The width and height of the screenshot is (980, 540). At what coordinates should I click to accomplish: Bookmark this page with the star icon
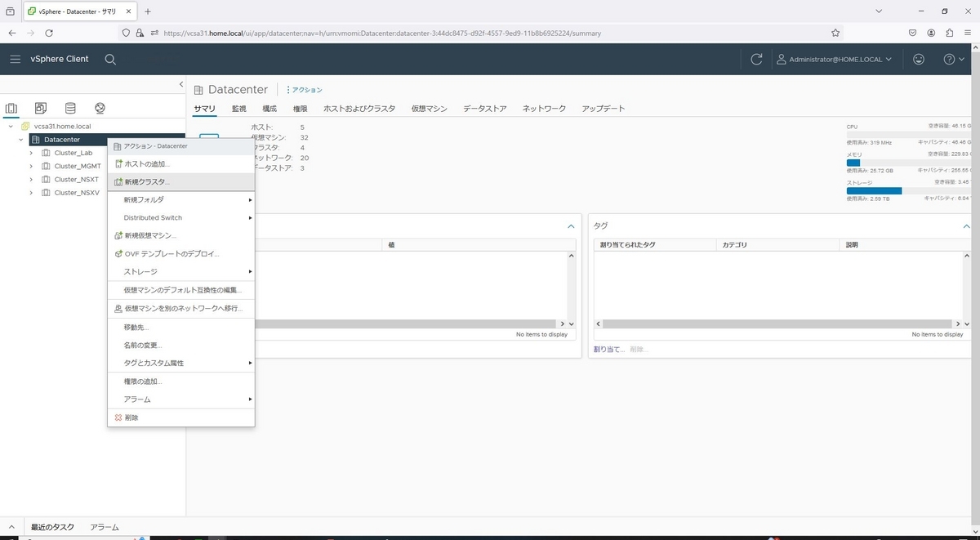(x=835, y=33)
